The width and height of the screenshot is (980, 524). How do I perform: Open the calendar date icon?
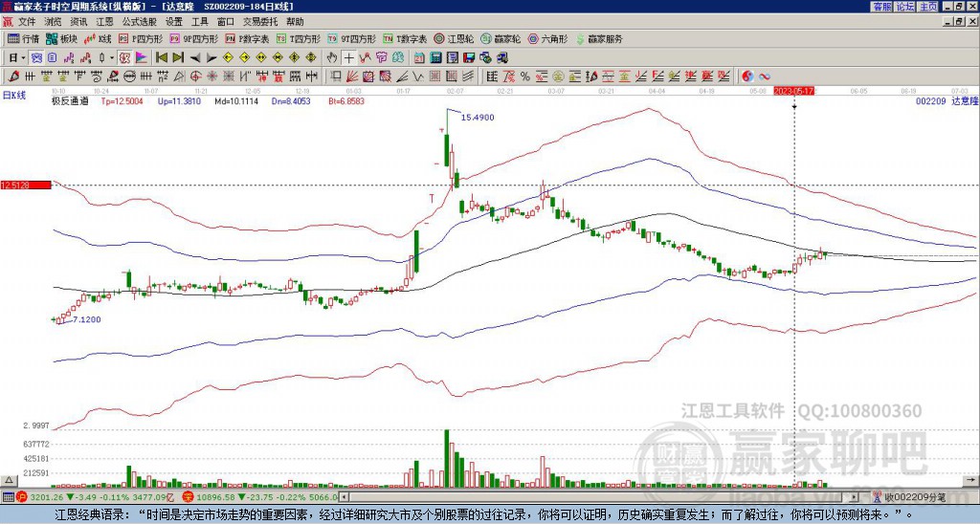419,57
